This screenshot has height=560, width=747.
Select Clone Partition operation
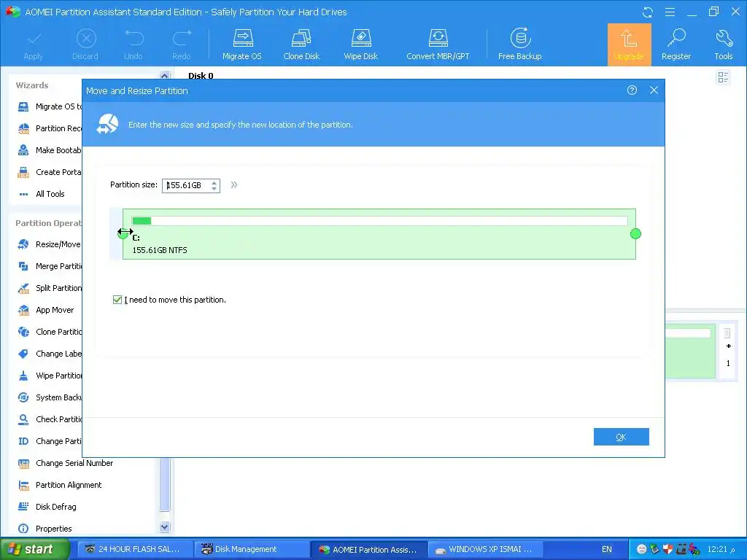50,332
